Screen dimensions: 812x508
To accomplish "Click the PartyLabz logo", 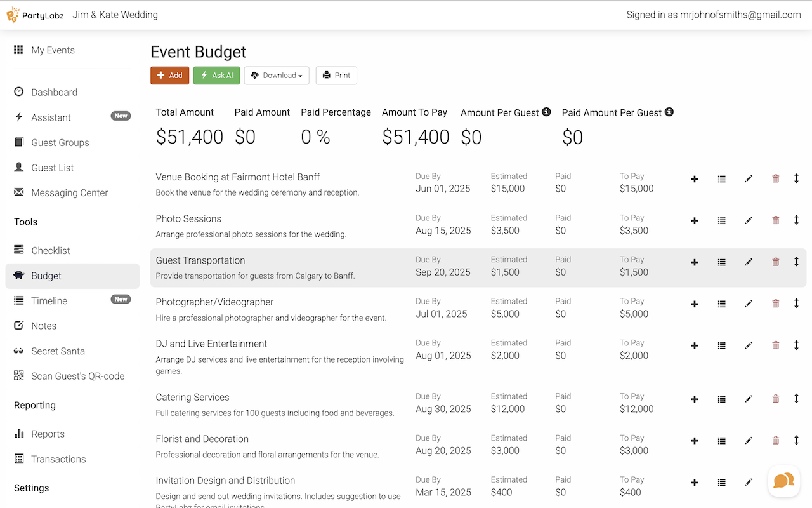I will (35, 15).
